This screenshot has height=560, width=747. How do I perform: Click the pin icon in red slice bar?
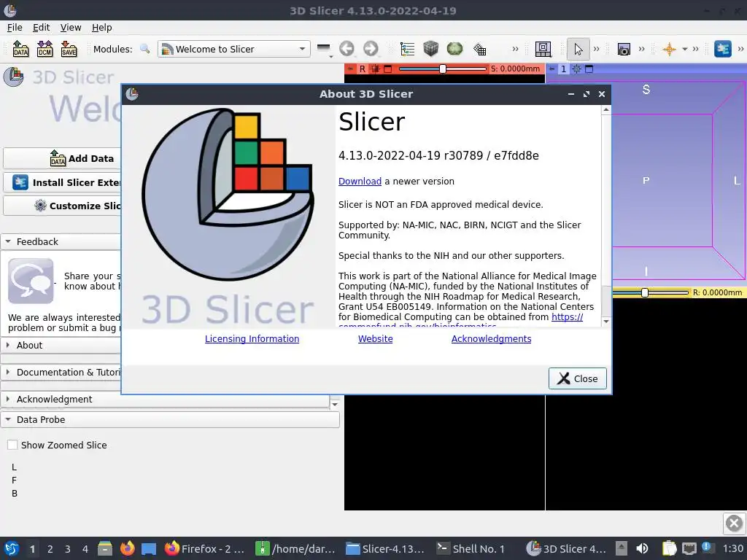[x=350, y=69]
